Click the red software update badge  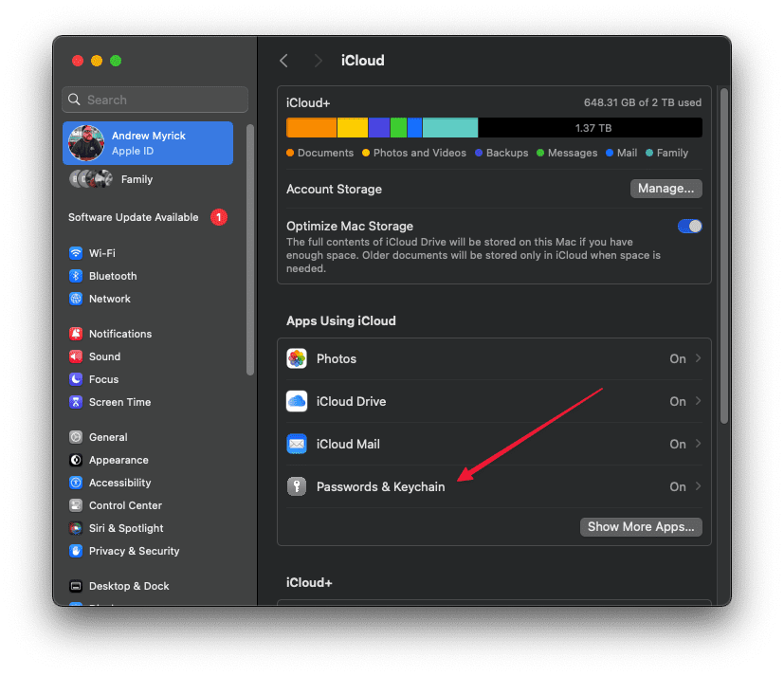pos(219,217)
